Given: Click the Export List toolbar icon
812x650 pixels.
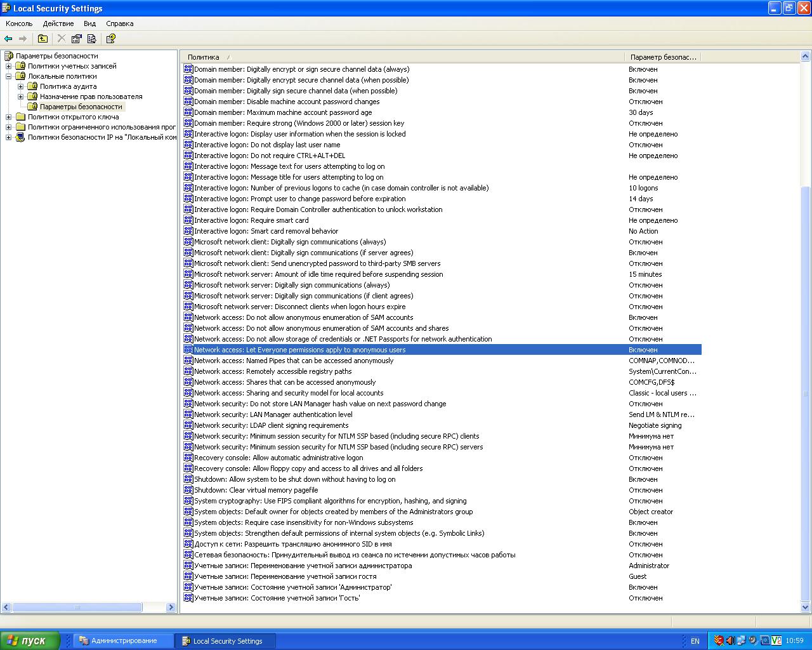Looking at the screenshot, I should (x=92, y=39).
